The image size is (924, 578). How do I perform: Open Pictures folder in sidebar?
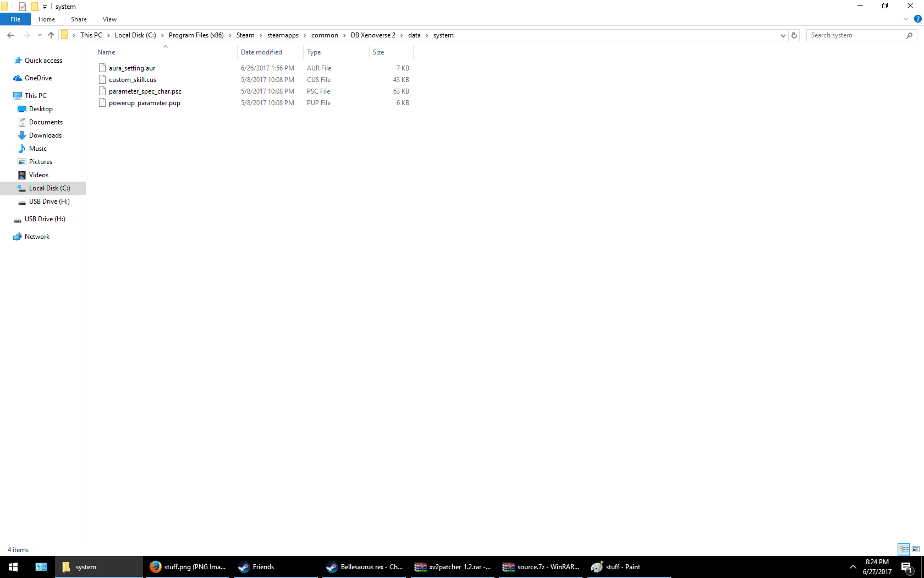pos(41,162)
